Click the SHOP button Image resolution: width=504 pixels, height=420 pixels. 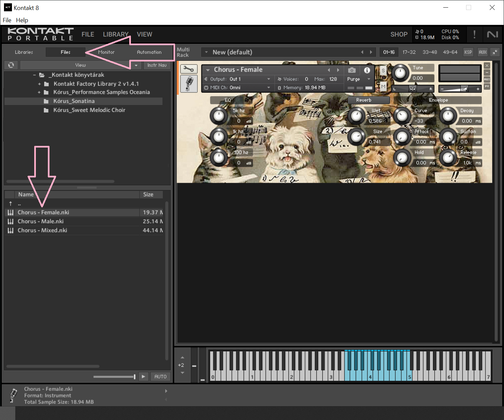[x=399, y=34]
